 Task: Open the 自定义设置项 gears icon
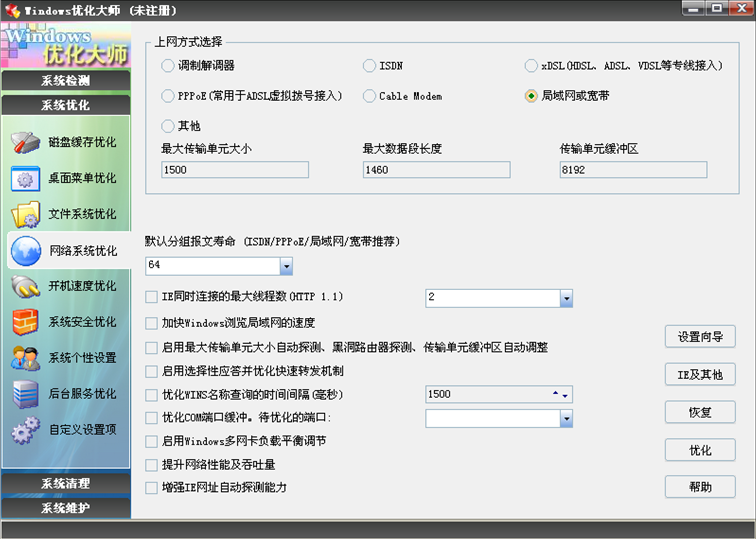pos(26,430)
